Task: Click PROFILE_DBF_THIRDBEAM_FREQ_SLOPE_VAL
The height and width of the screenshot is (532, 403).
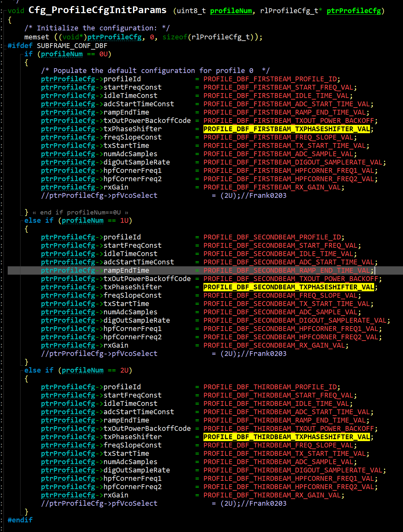Action: coord(278,445)
